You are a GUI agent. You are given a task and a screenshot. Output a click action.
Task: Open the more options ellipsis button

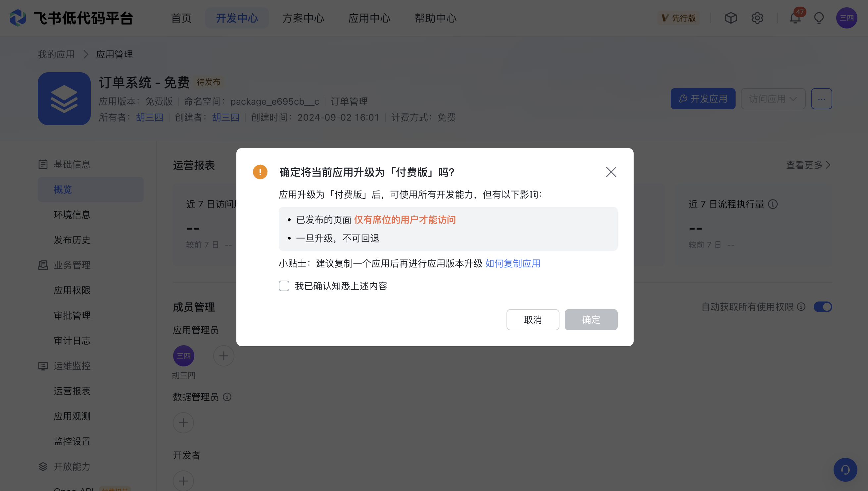(821, 99)
